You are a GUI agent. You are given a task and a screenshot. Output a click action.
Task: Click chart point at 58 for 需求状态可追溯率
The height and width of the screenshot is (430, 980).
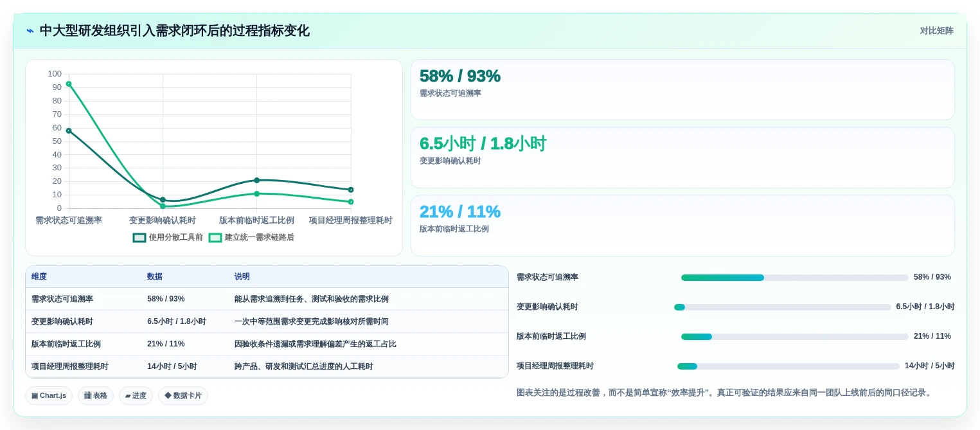69,130
